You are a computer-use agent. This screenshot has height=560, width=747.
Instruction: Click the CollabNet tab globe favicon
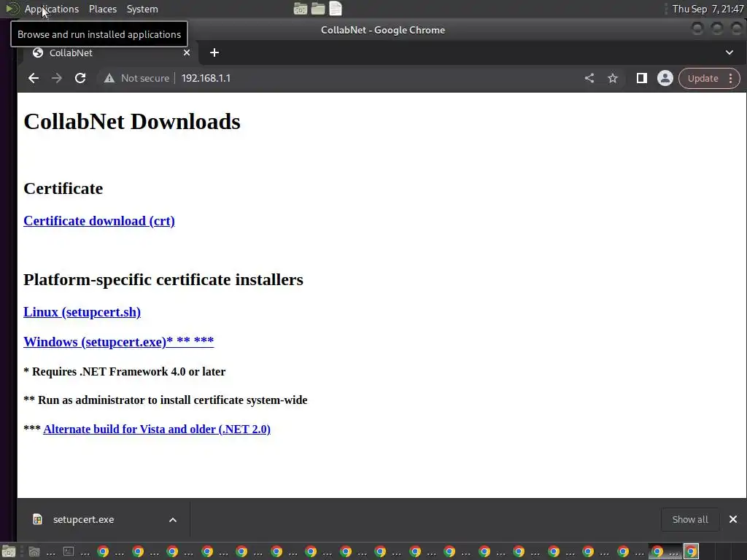click(x=38, y=52)
